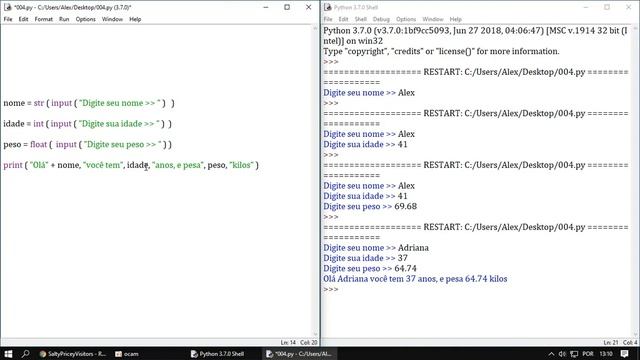Open Window menu in Python Shell window
The width and height of the screenshot is (640, 360).
pos(433,19)
